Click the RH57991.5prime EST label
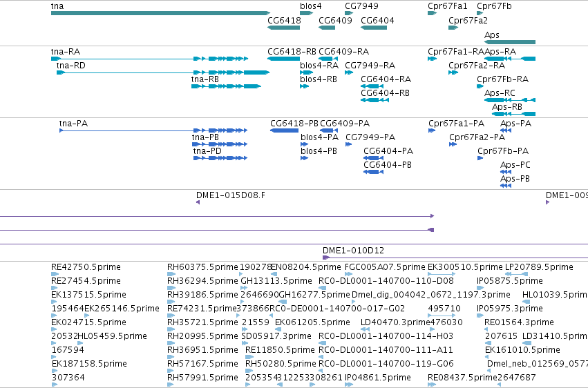This screenshot has width=588, height=388. pyautogui.click(x=202, y=377)
